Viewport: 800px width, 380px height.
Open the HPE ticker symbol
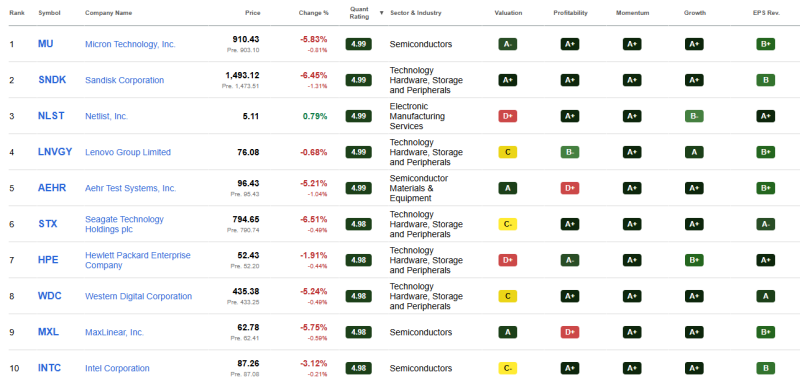point(48,260)
